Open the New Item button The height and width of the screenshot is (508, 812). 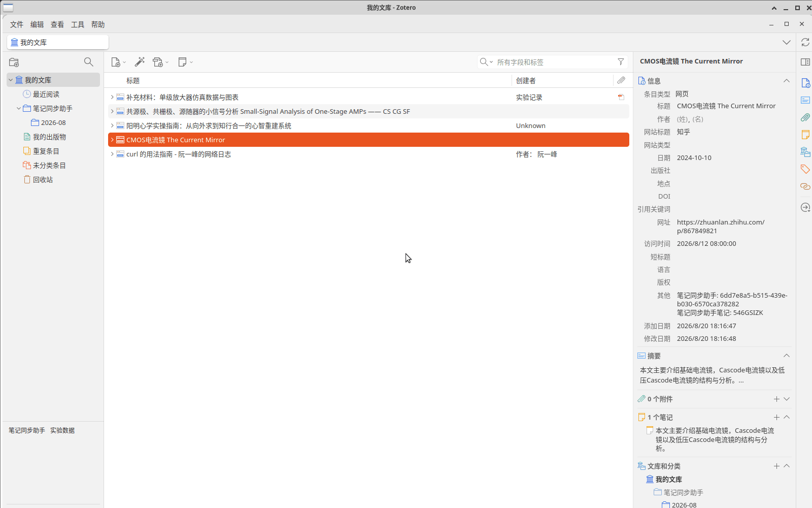118,62
